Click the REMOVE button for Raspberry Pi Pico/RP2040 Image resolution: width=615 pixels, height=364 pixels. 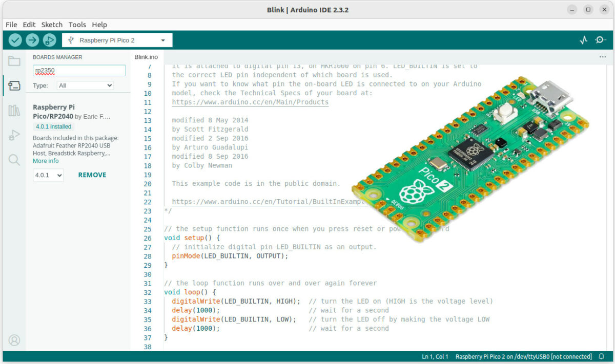click(x=92, y=175)
